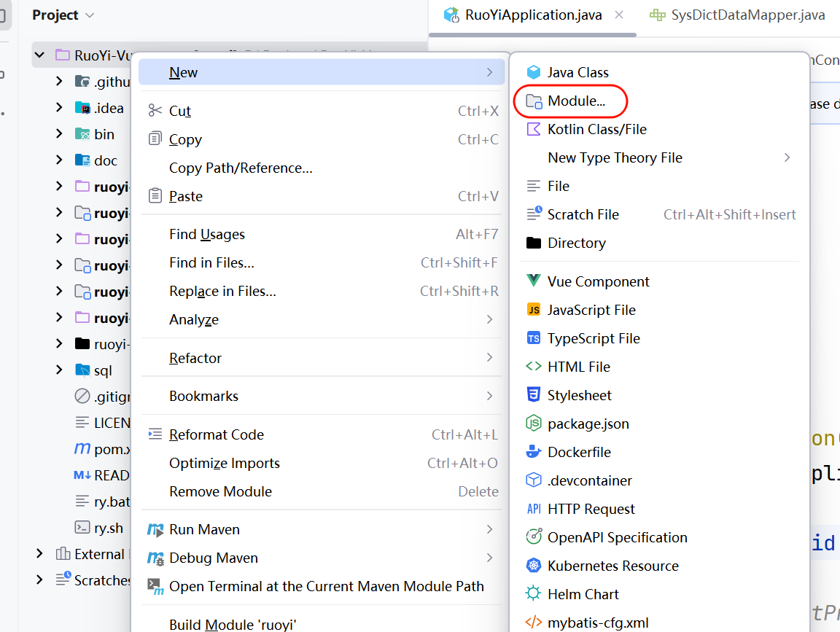Choose Reformat Code from context menu
840x632 pixels.
[x=216, y=434]
